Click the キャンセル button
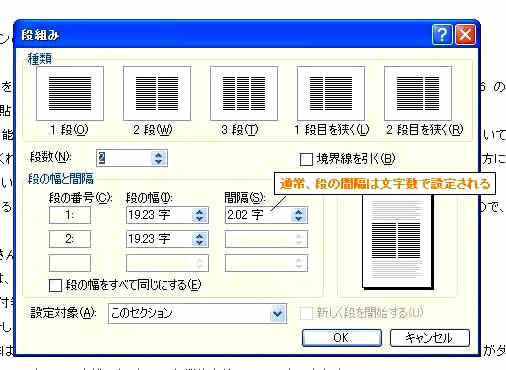Screen dimensions: 506x370 [x=430, y=338]
